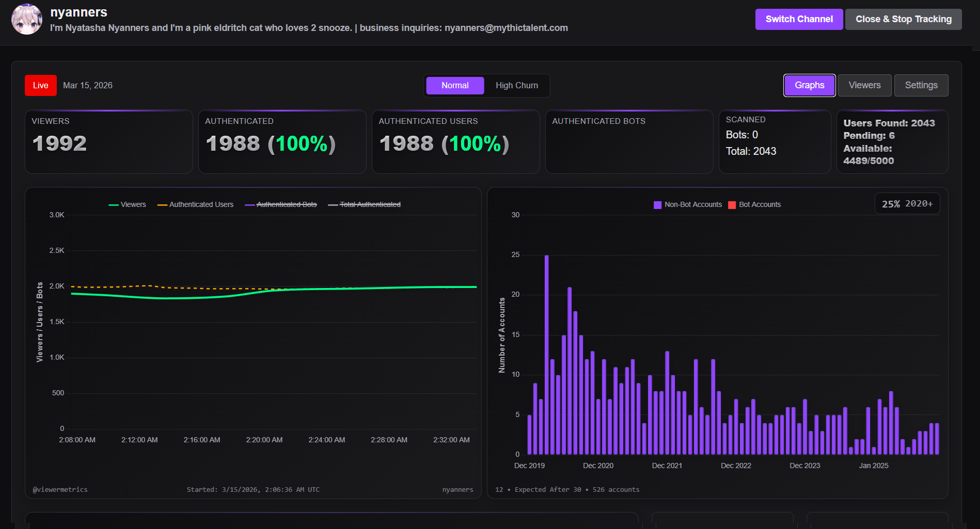
Task: Click the Started: 3/15/2026 timestamp text
Action: click(x=253, y=490)
